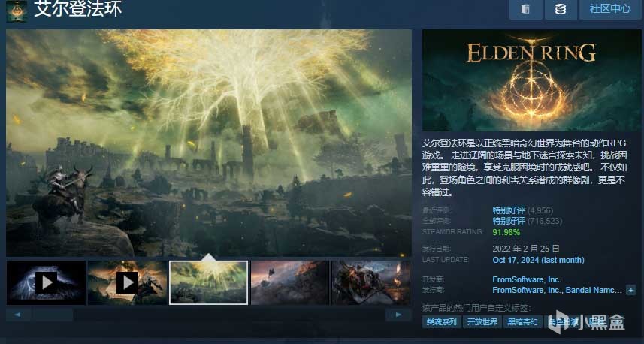Play the second trailer video thumbnail
Image resolution: width=644 pixels, height=344 pixels.
[x=127, y=283]
